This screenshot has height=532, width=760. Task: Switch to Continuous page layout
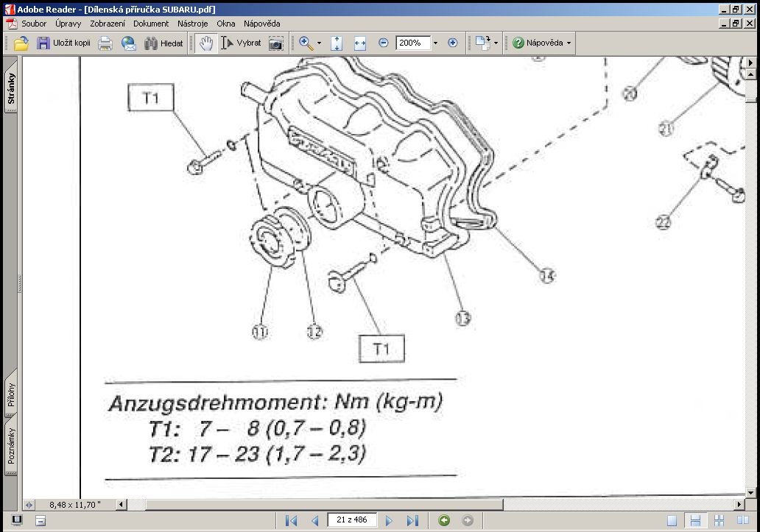coord(695,520)
